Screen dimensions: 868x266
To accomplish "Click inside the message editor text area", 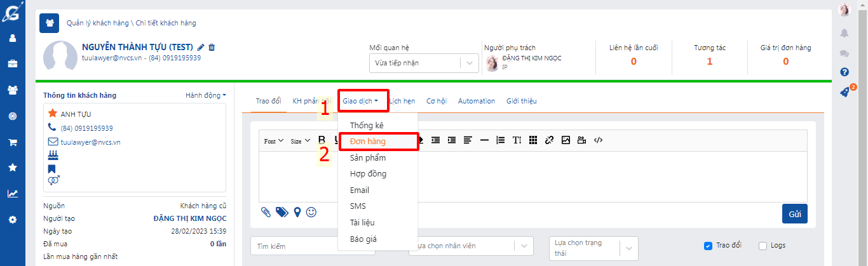I will 532,176.
